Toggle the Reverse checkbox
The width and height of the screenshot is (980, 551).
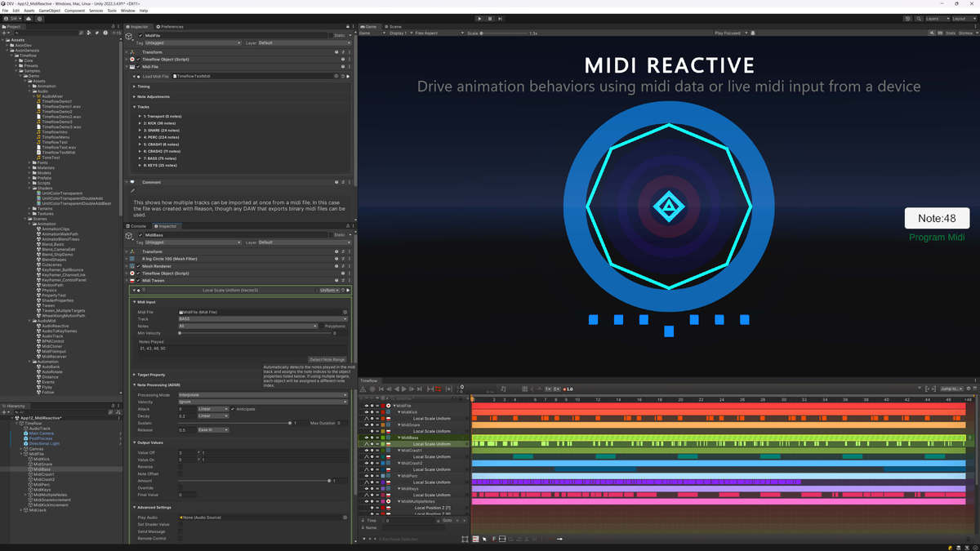(180, 467)
